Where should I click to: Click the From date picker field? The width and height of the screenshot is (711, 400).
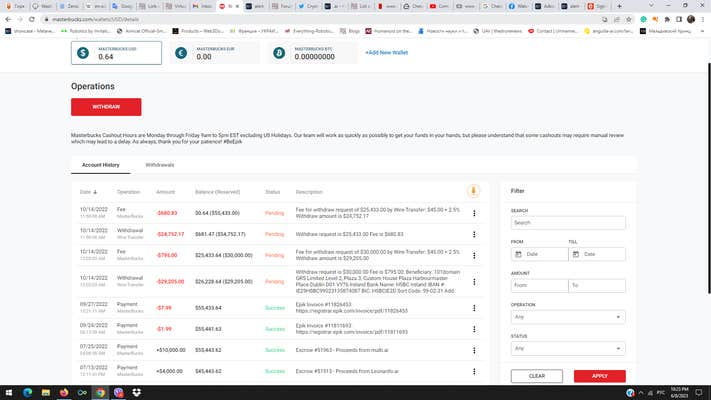tap(538, 254)
